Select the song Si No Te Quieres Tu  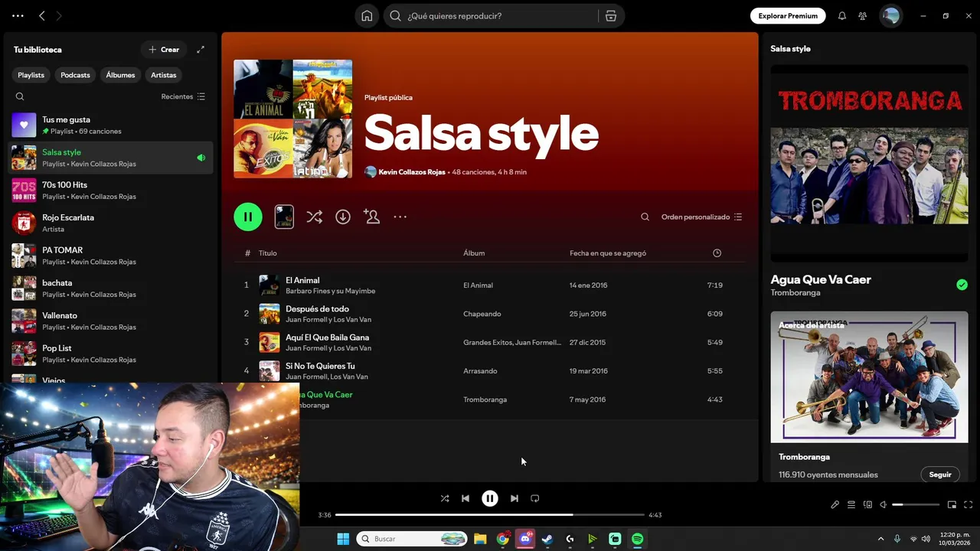tap(320, 366)
